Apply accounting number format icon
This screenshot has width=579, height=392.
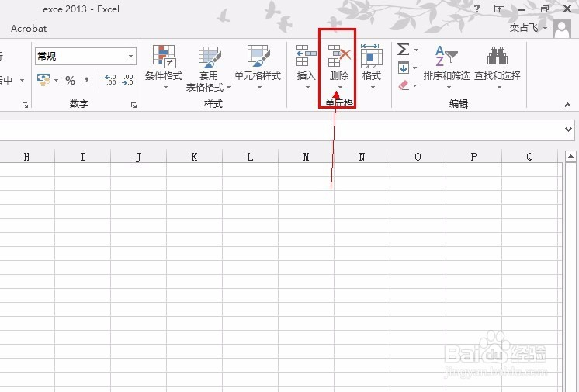[43, 80]
